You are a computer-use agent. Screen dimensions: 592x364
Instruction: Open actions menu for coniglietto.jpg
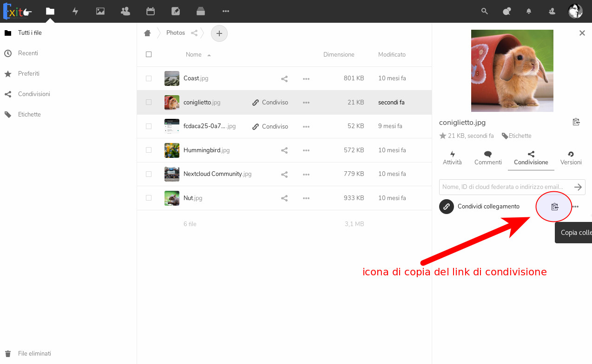point(306,103)
